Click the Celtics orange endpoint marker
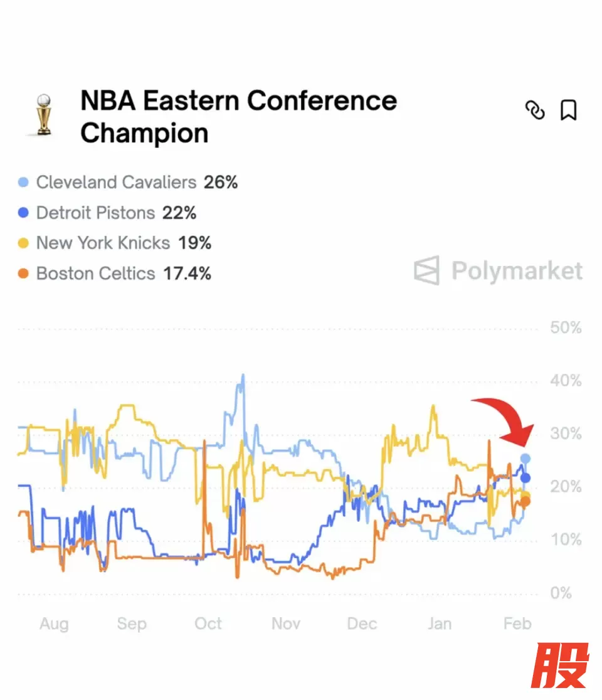Screen dimensions: 602x700 click(525, 501)
